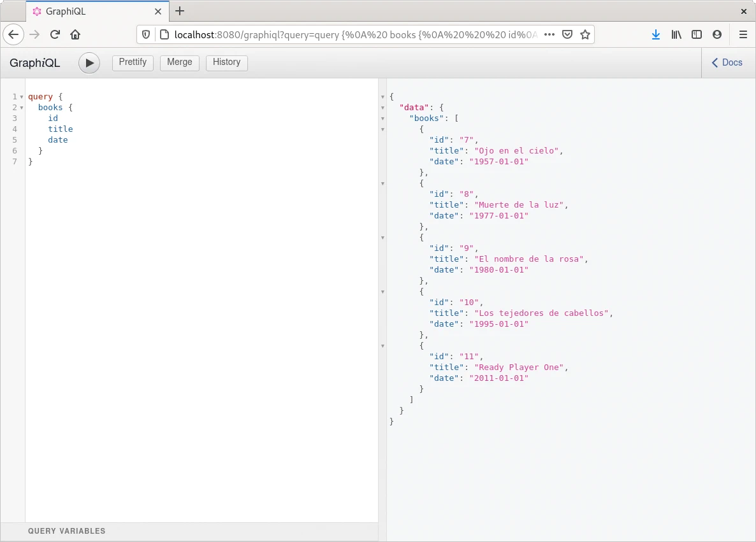
Task: Open the Docs sidebar
Action: click(727, 62)
